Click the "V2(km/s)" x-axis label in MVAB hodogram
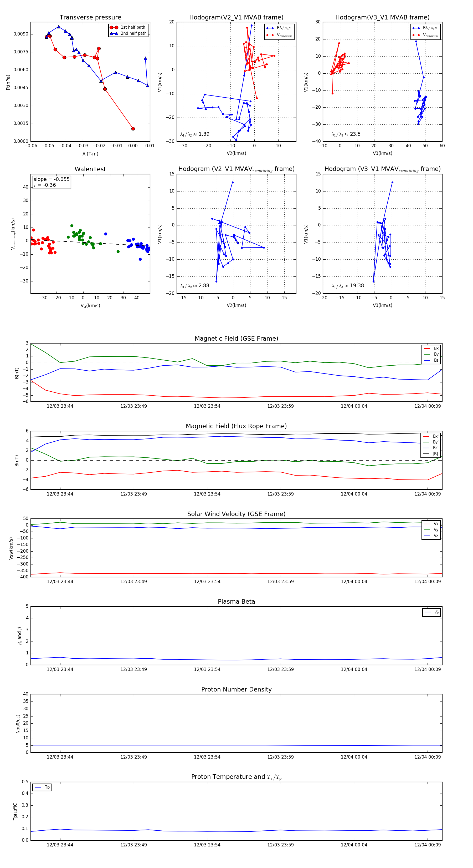 (236, 153)
